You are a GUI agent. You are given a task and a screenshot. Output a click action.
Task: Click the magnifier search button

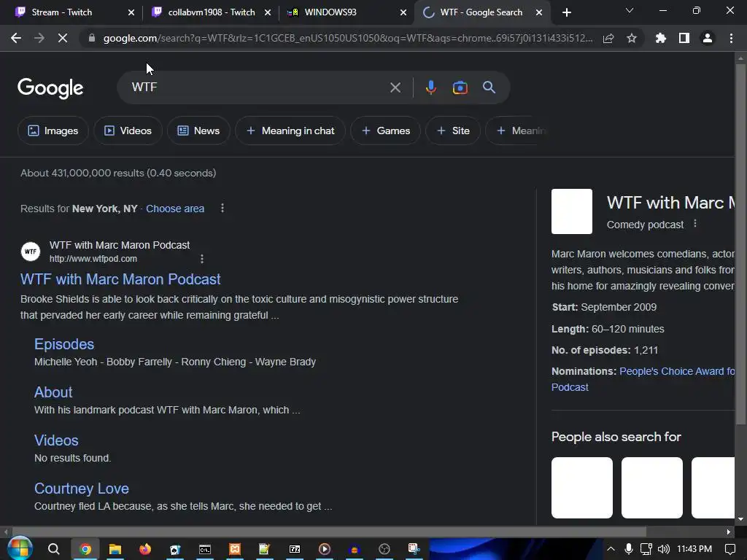click(489, 87)
